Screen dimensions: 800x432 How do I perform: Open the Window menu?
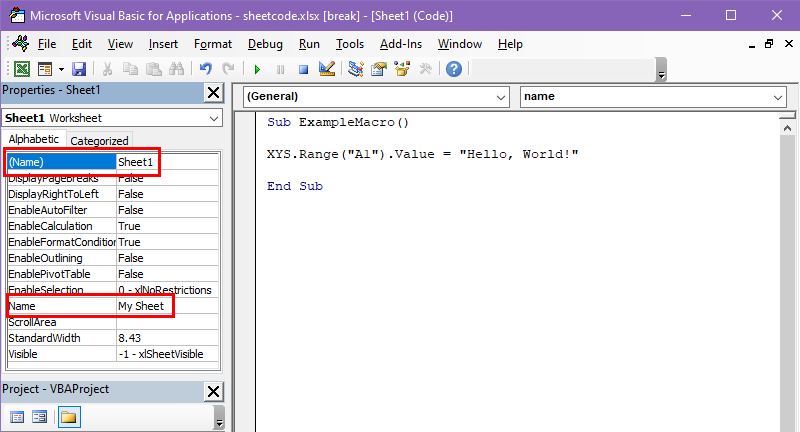pos(460,44)
